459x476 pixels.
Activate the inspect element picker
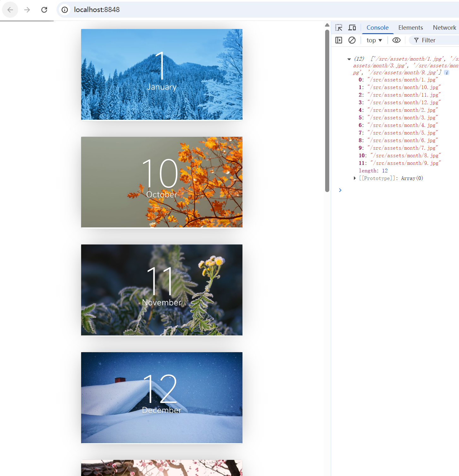339,27
